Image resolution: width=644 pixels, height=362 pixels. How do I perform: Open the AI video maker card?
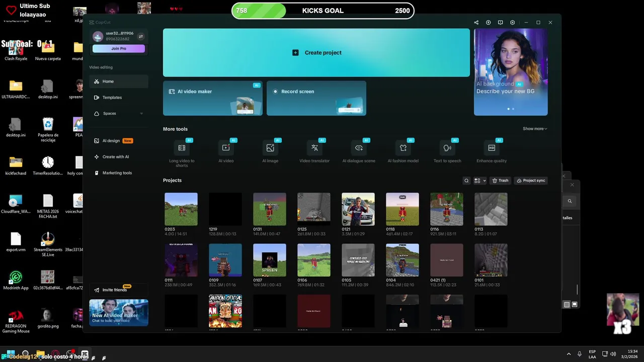[213, 98]
